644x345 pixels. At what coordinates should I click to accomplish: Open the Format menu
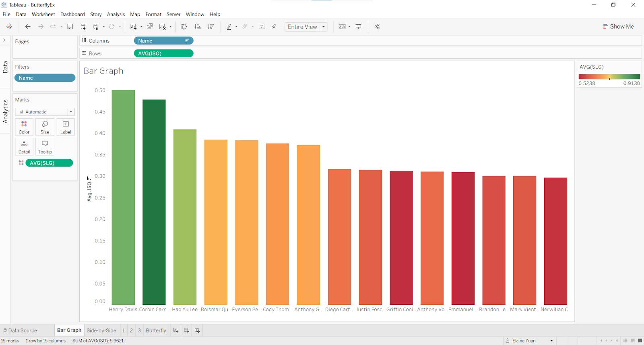[153, 14]
